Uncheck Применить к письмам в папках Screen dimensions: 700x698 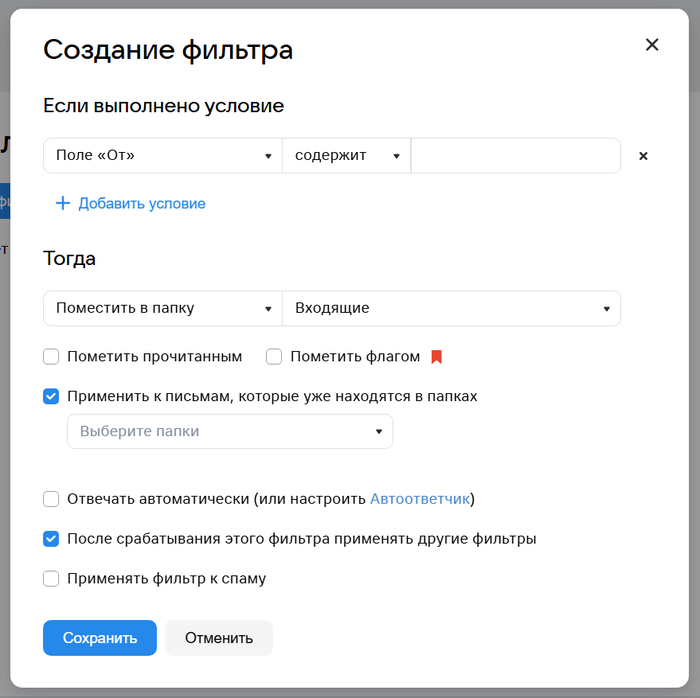51,396
